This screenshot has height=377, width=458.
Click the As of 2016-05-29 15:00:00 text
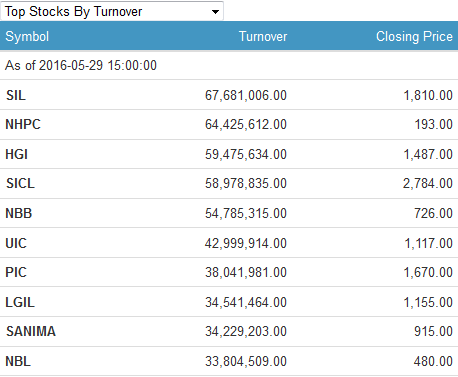click(81, 65)
